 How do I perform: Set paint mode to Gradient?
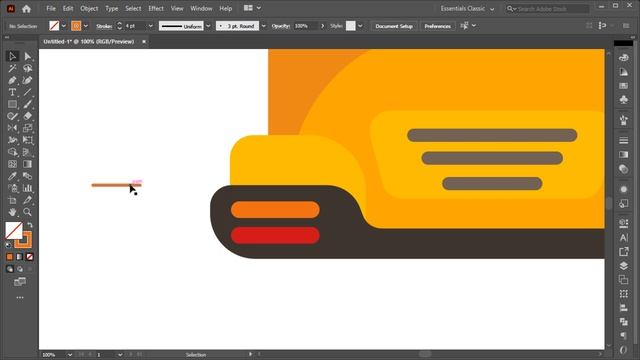point(20,257)
